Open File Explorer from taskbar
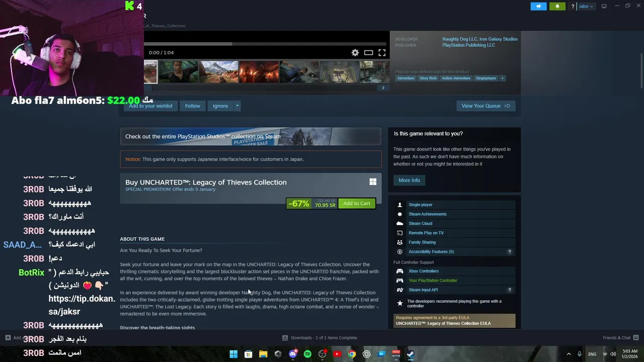This screenshot has height=362, width=644. [263, 354]
